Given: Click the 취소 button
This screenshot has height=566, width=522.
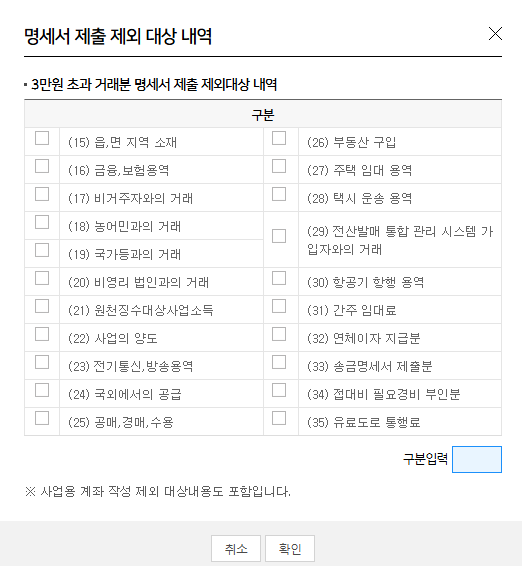Looking at the screenshot, I should pyautogui.click(x=236, y=549).
